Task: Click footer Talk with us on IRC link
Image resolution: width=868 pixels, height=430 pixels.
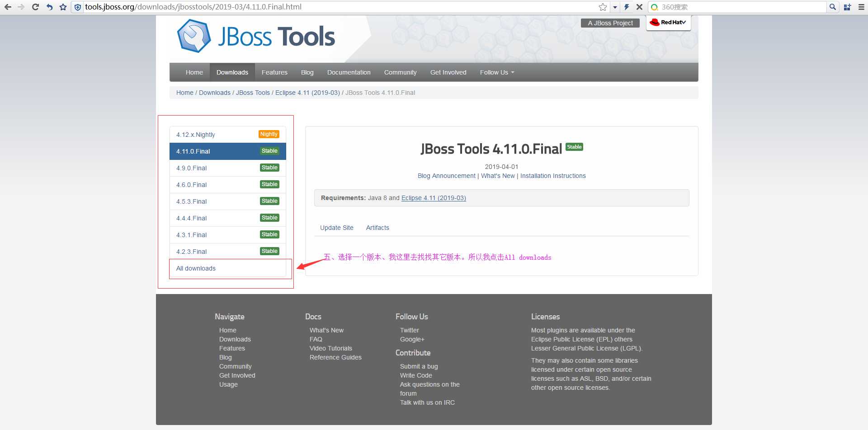Action: [427, 402]
